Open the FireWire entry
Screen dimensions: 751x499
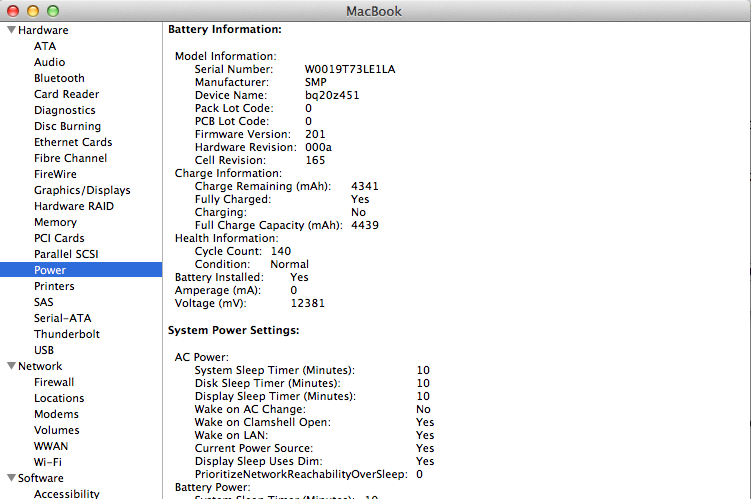coord(55,174)
